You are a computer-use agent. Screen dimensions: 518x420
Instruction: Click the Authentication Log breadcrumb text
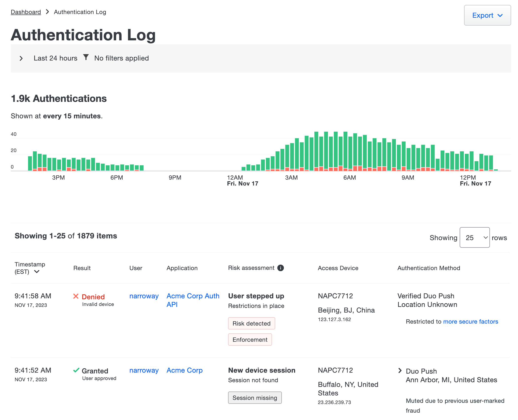[80, 12]
